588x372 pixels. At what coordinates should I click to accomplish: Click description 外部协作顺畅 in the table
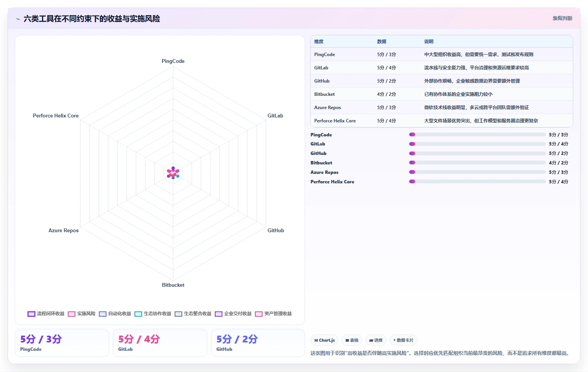472,81
